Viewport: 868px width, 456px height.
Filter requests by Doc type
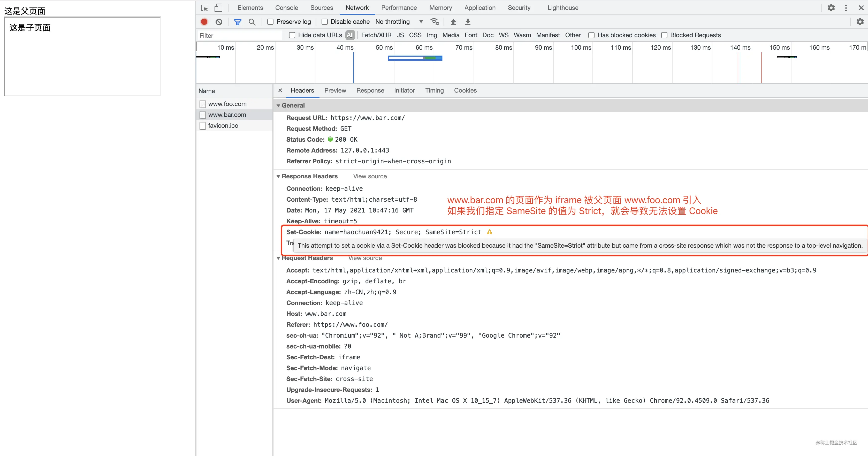click(488, 35)
